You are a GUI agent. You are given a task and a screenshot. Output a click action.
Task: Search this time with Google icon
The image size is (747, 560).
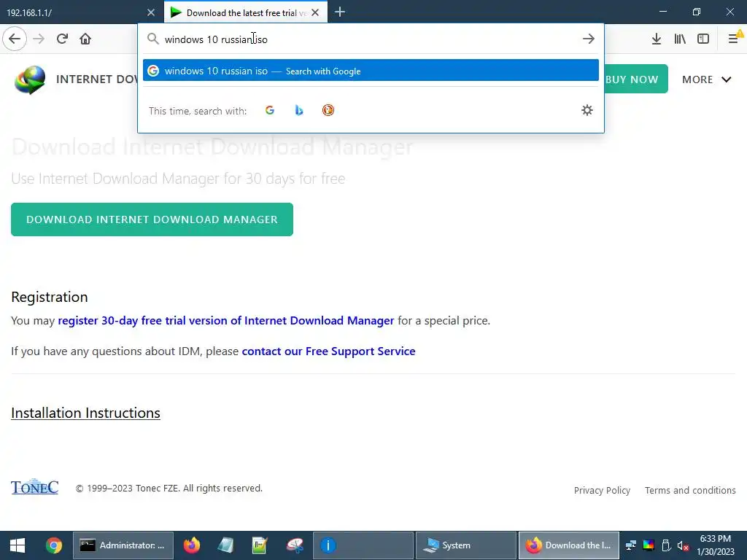pyautogui.click(x=270, y=111)
